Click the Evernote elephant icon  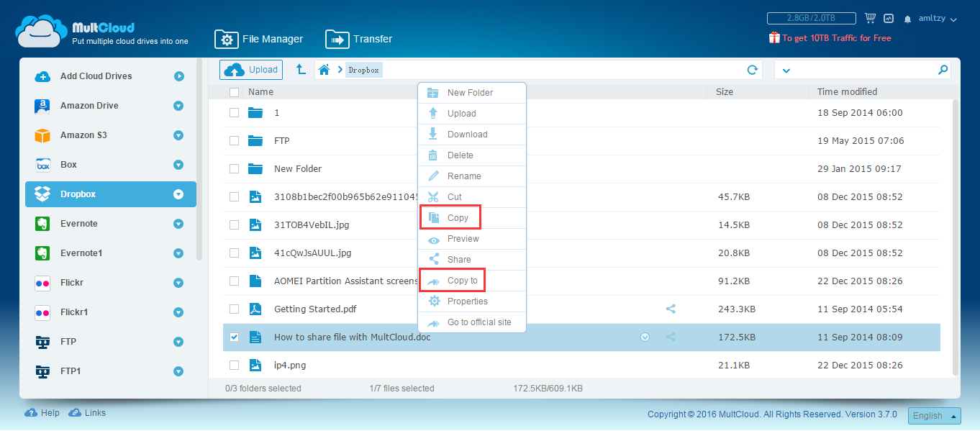pyautogui.click(x=43, y=224)
